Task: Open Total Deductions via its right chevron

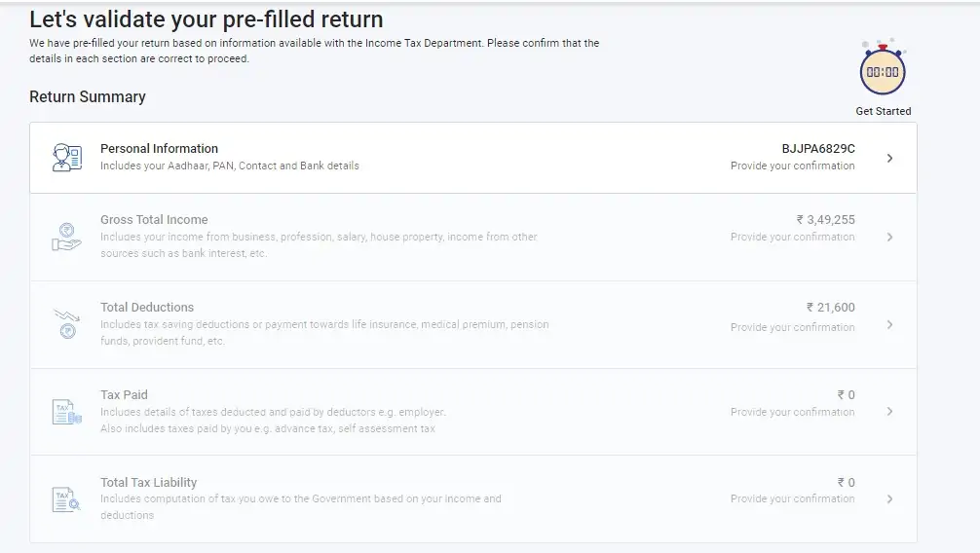Action: (x=889, y=324)
